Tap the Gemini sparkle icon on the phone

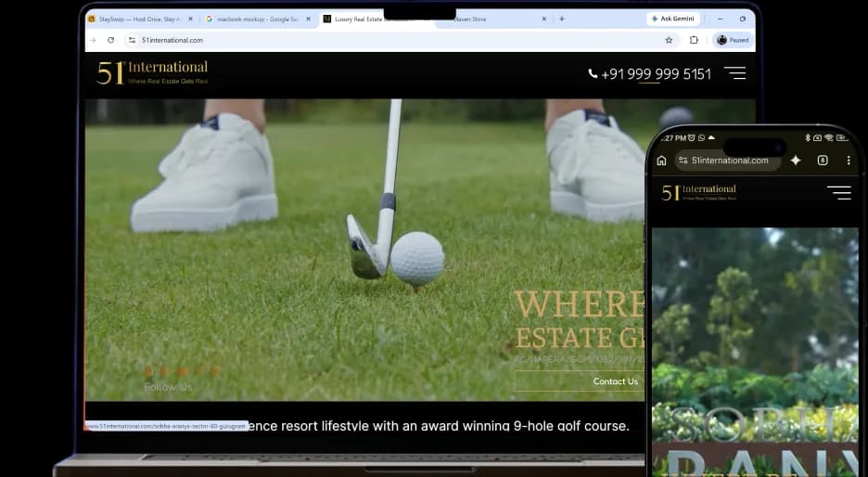pos(796,161)
